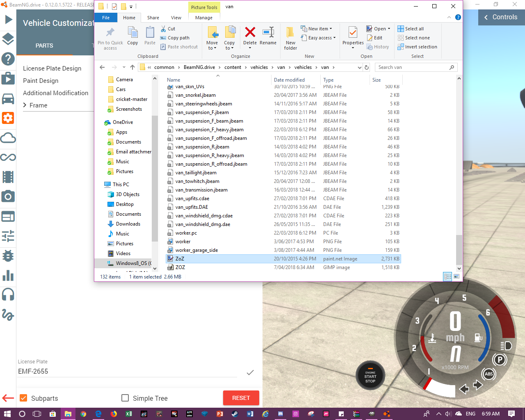This screenshot has height=420, width=525.
Task: Switch to the Share ribbon tab
Action: [x=153, y=18]
